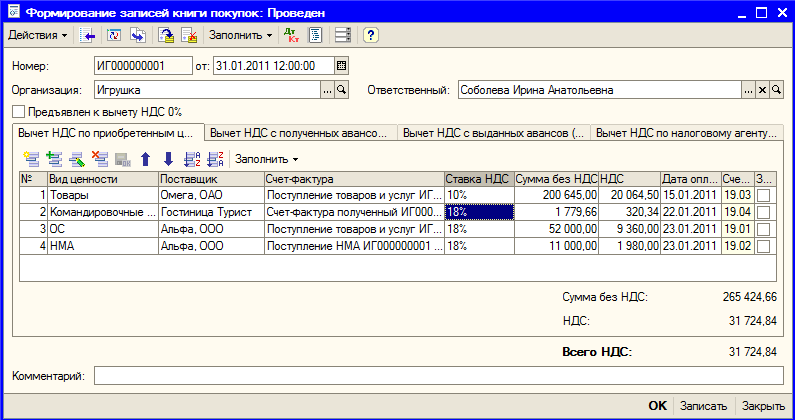Click the Комментарий input field
Viewport: 795px width, 420px height.
click(x=439, y=376)
